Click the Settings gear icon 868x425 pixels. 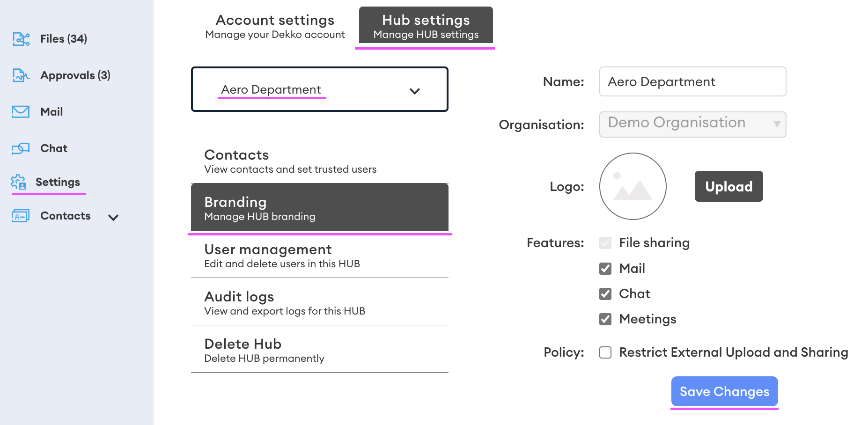click(19, 182)
